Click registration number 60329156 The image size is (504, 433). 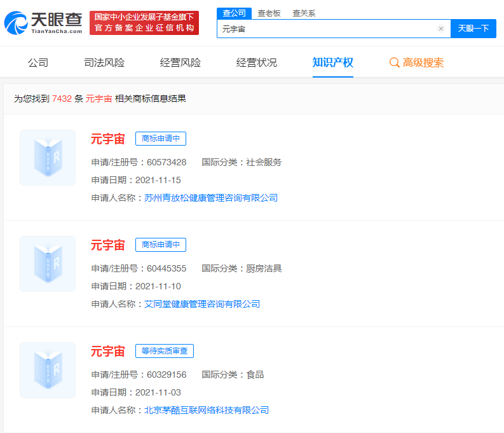click(x=167, y=375)
